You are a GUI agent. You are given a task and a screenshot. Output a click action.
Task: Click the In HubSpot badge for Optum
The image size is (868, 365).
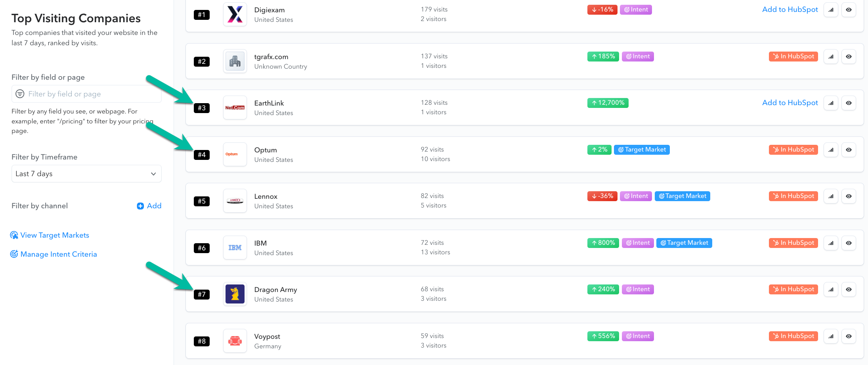click(793, 150)
